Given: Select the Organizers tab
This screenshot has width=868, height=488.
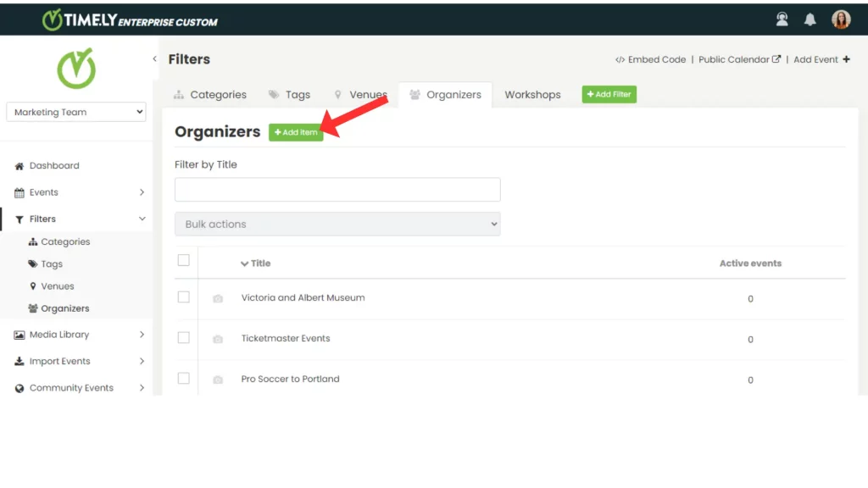Looking at the screenshot, I should point(445,95).
